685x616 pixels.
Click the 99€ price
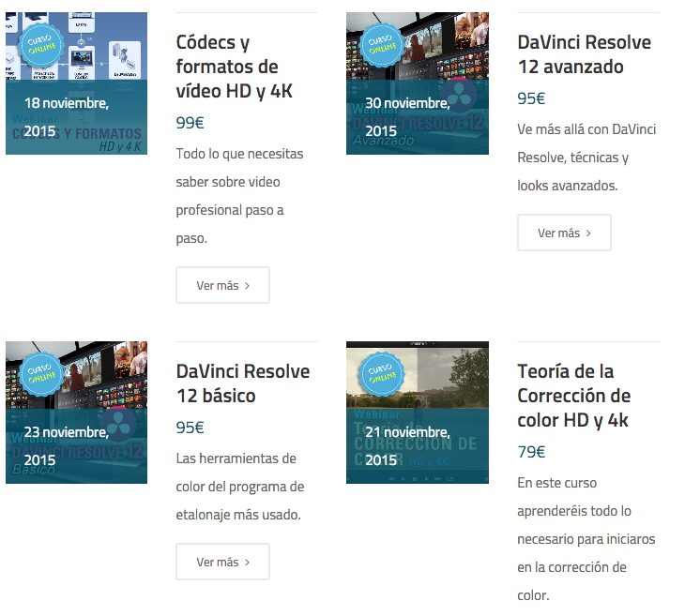point(190,123)
